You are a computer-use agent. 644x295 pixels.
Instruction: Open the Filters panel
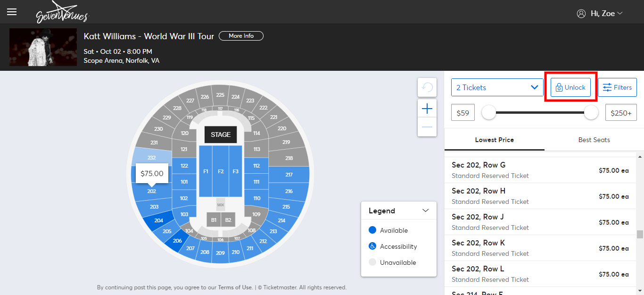pyautogui.click(x=617, y=87)
